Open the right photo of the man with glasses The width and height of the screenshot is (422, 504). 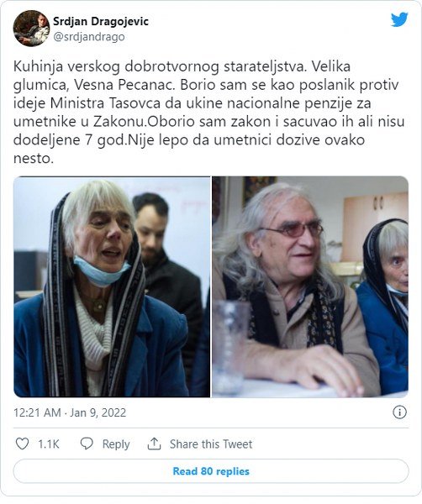click(310, 286)
